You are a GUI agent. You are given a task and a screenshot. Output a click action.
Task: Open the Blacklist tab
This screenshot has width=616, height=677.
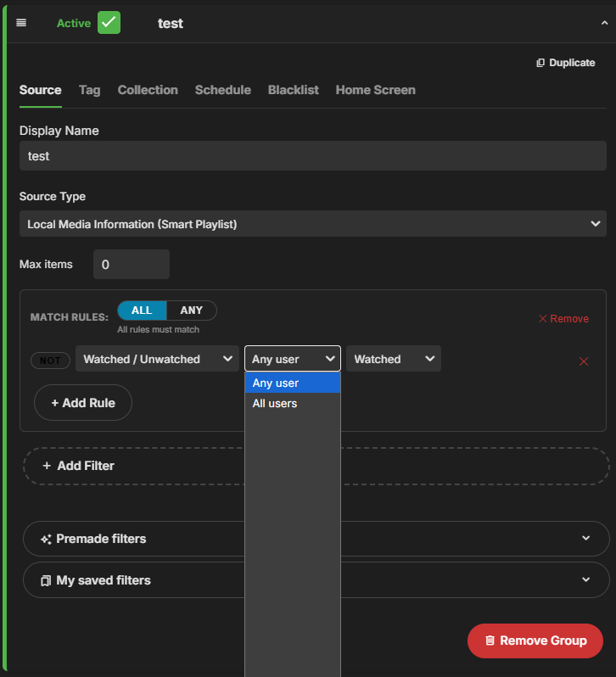click(x=293, y=90)
